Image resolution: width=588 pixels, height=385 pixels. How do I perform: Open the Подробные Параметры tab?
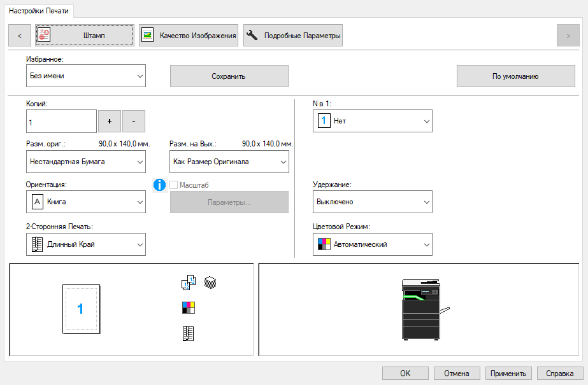(293, 36)
